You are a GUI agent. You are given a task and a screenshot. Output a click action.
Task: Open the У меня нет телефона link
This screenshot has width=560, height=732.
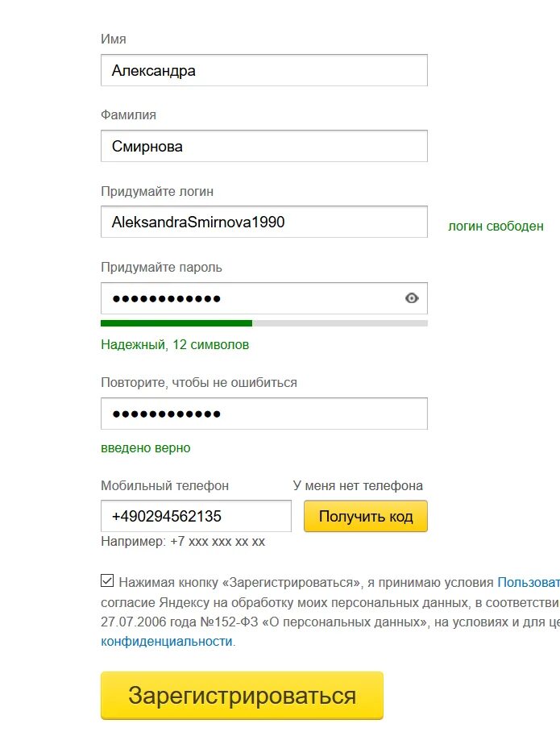tap(358, 485)
